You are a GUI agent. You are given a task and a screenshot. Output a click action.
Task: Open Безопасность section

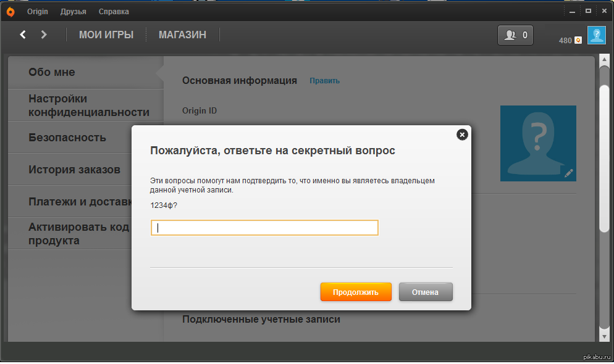tap(70, 138)
